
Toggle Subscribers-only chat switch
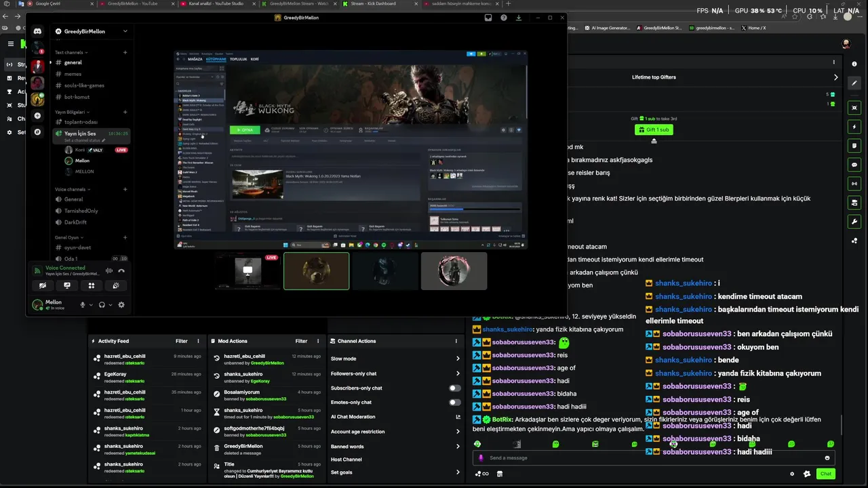coord(454,388)
